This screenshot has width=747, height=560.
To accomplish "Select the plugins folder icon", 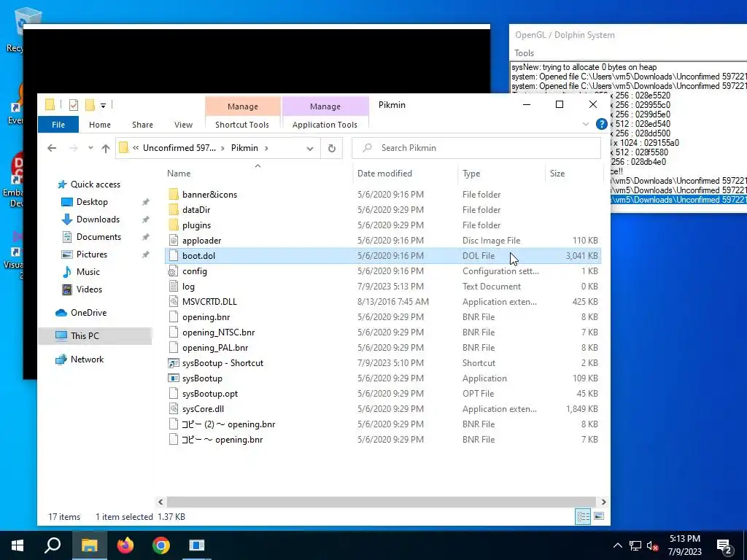I will 174,225.
